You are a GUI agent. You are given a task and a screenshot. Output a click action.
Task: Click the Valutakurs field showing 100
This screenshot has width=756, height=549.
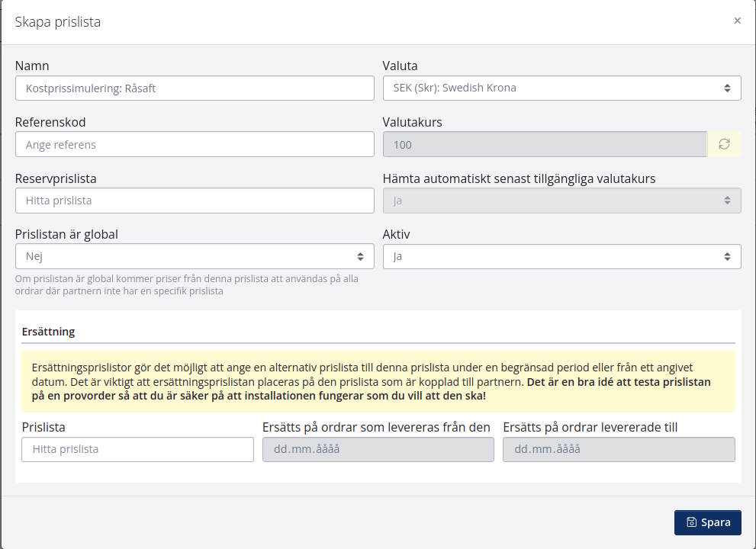click(x=545, y=144)
